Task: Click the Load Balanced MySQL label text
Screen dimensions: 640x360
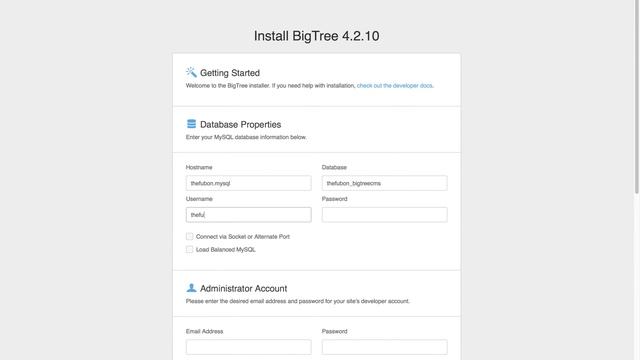Action: 226,250
